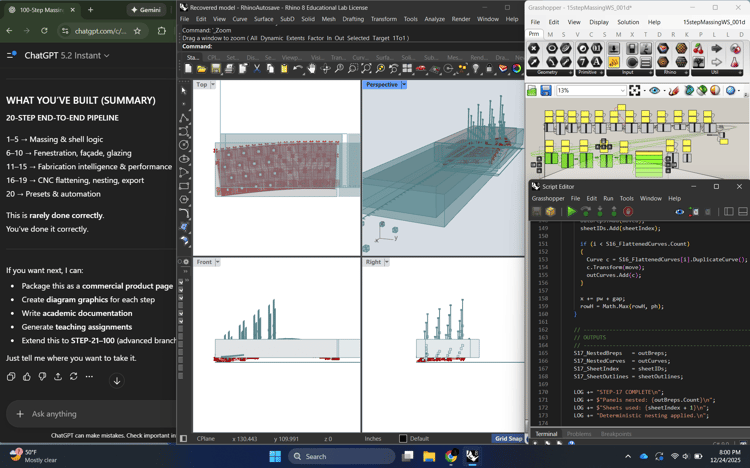Viewport: 750px width, 468px height.
Task: Click the Default layer color swatch
Action: (403, 439)
